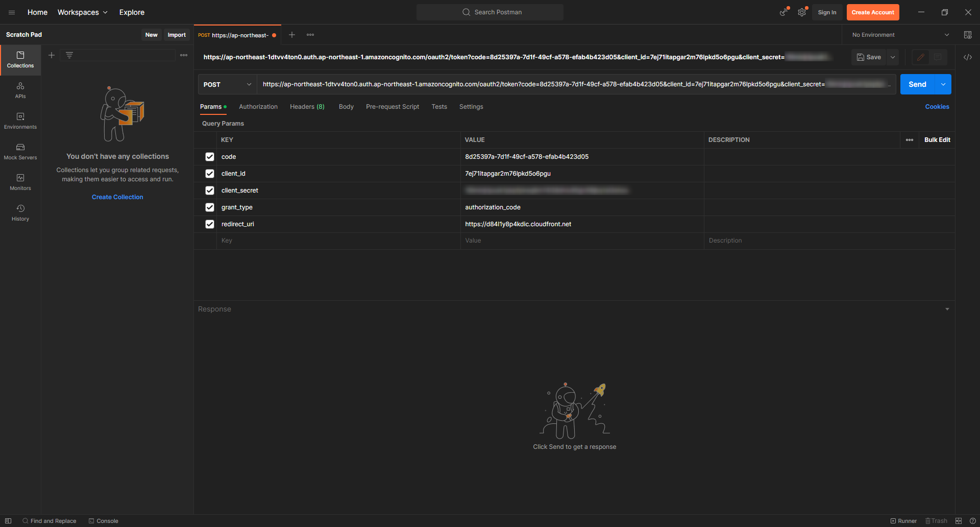Select the POST request tab
Viewport: 980px width, 527px height.
tap(237, 35)
